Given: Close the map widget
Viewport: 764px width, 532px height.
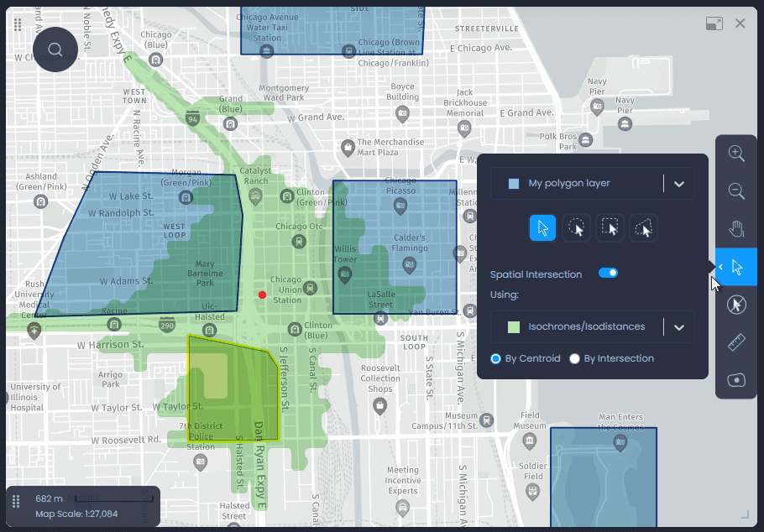Looking at the screenshot, I should point(740,23).
